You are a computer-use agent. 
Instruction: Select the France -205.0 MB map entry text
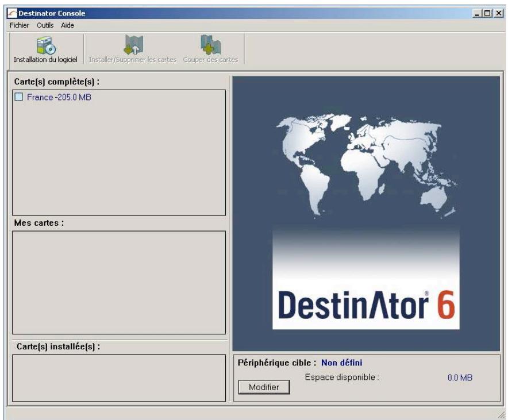59,97
